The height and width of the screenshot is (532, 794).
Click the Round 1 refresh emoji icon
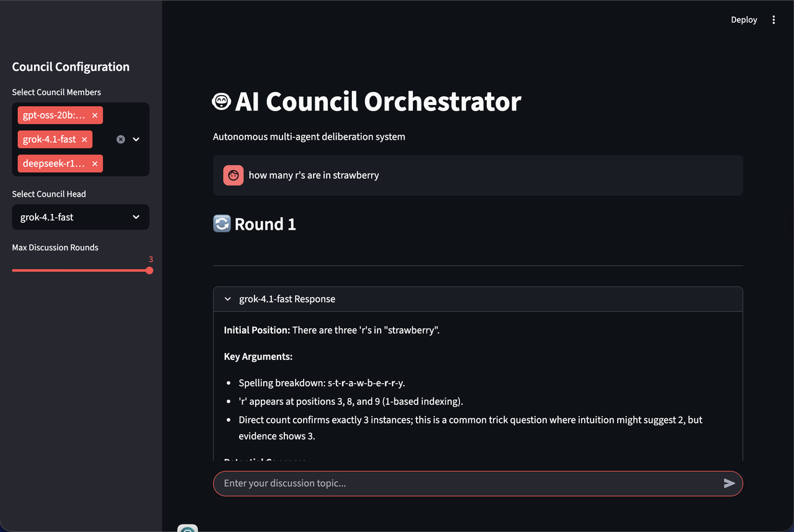click(222, 223)
